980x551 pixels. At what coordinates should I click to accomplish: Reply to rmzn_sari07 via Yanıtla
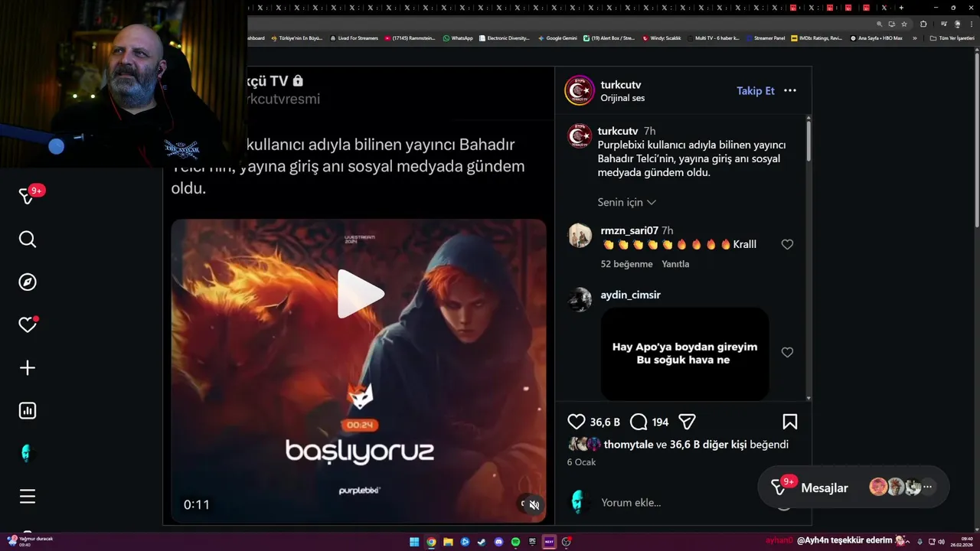coord(675,264)
